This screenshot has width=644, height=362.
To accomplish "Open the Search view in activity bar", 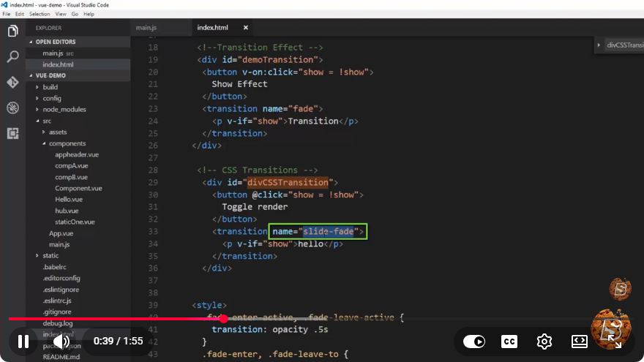I will click(12, 56).
